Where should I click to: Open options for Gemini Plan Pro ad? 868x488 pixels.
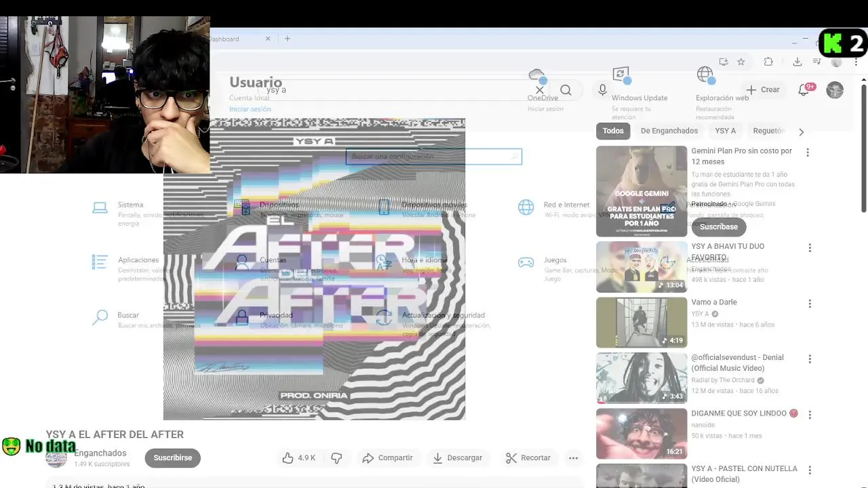[x=808, y=152]
